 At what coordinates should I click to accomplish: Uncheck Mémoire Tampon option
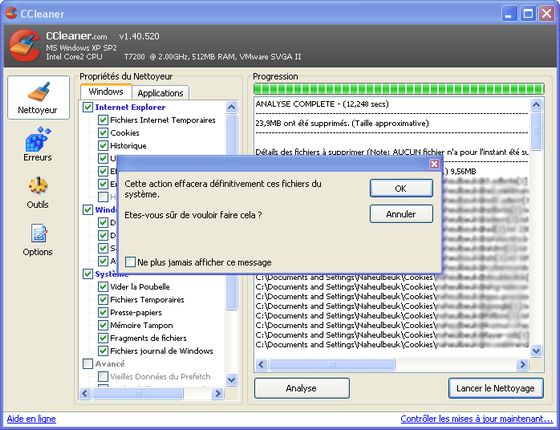(x=103, y=325)
